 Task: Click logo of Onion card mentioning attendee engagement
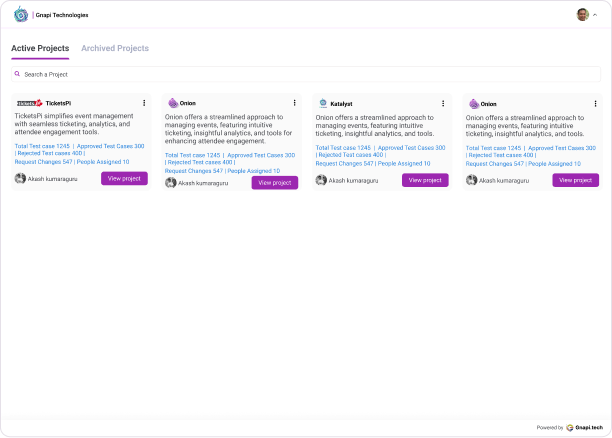[x=173, y=103]
